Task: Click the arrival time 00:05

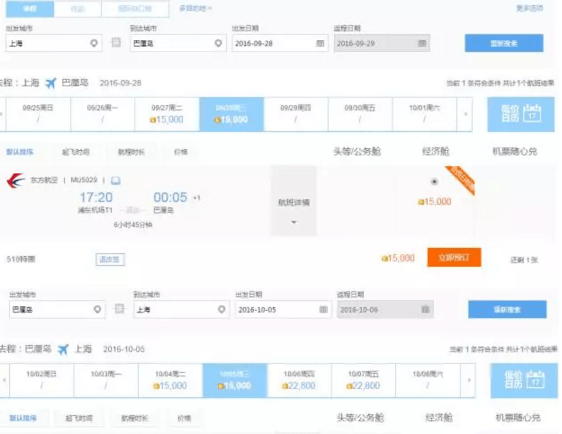Action: point(170,197)
